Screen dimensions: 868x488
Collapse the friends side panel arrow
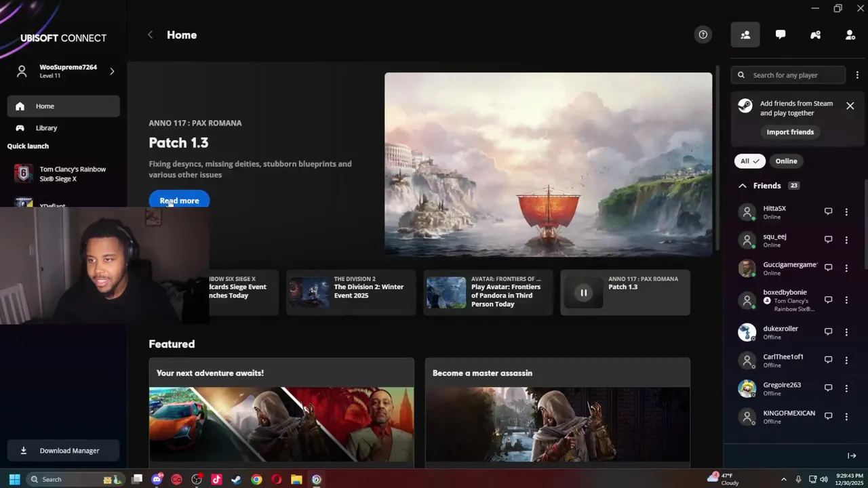tap(852, 455)
